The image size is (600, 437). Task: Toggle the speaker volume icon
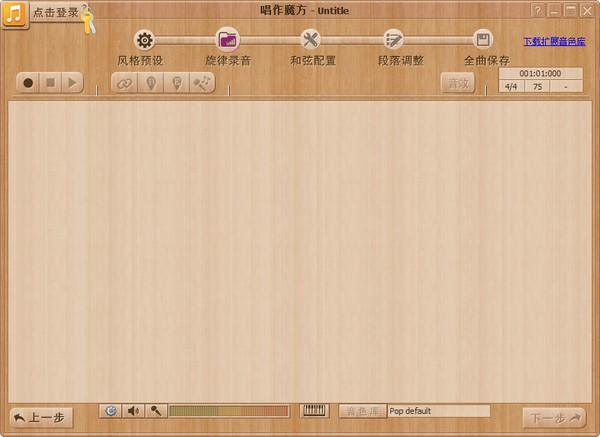pyautogui.click(x=134, y=411)
